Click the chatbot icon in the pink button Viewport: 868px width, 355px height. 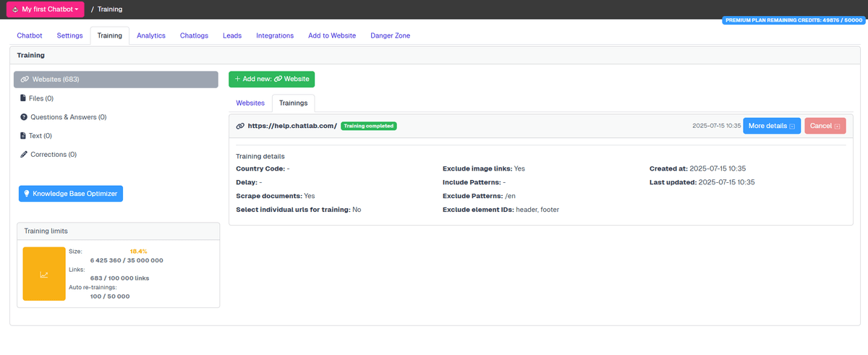click(x=15, y=9)
